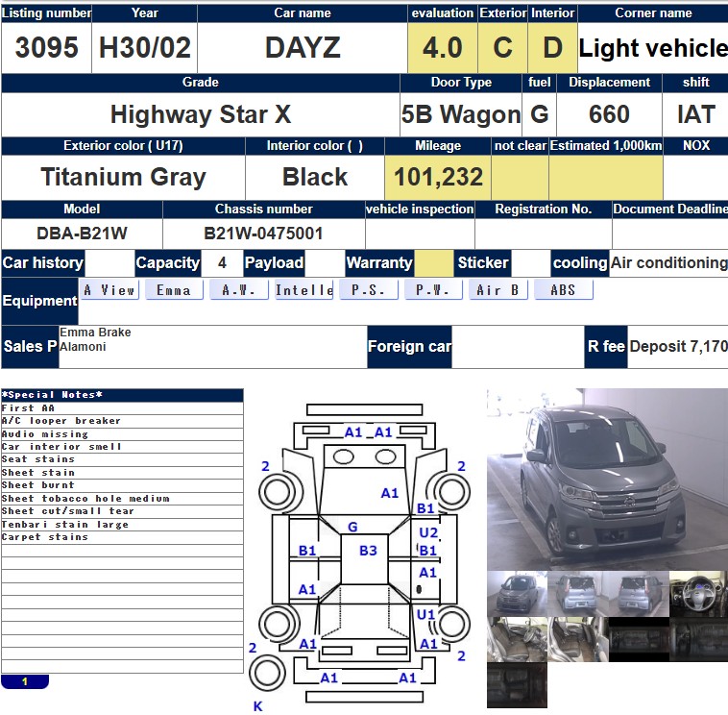Click the Emma Brake sales point text
The image size is (728, 715).
point(95,333)
